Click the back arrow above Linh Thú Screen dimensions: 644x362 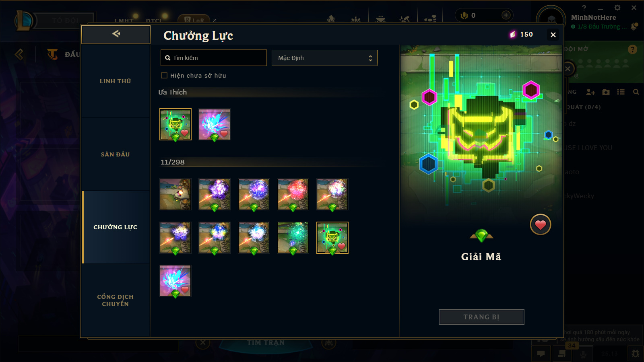coord(116,34)
